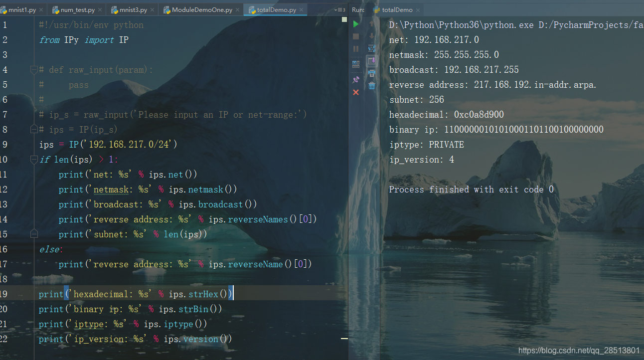644x360 pixels.
Task: Open the console layout settings icon
Action: coord(356,63)
